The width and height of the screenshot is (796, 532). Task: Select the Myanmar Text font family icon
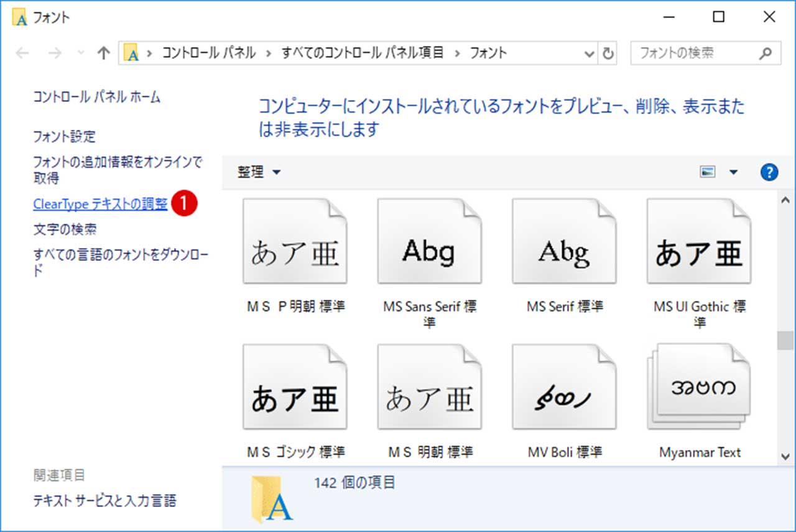point(699,387)
